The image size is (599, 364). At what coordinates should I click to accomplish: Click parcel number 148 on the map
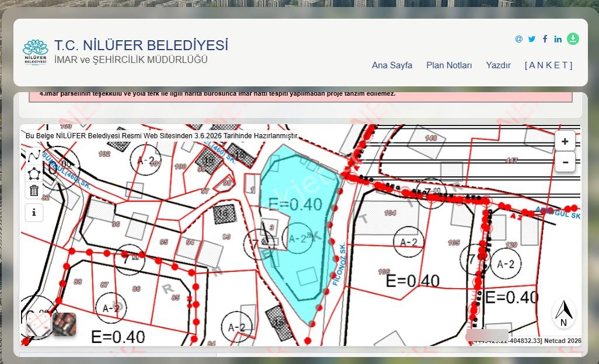pos(431,138)
